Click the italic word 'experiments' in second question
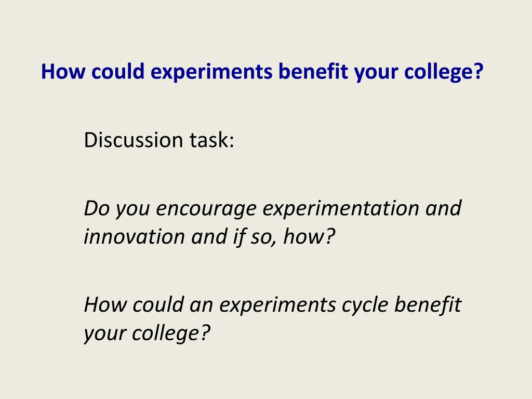Viewport: 532px width, 399px height. click(277, 305)
